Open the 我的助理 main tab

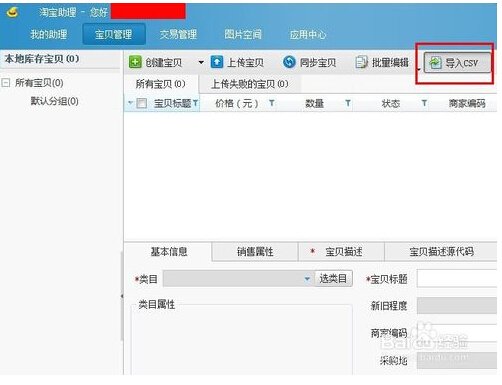49,34
